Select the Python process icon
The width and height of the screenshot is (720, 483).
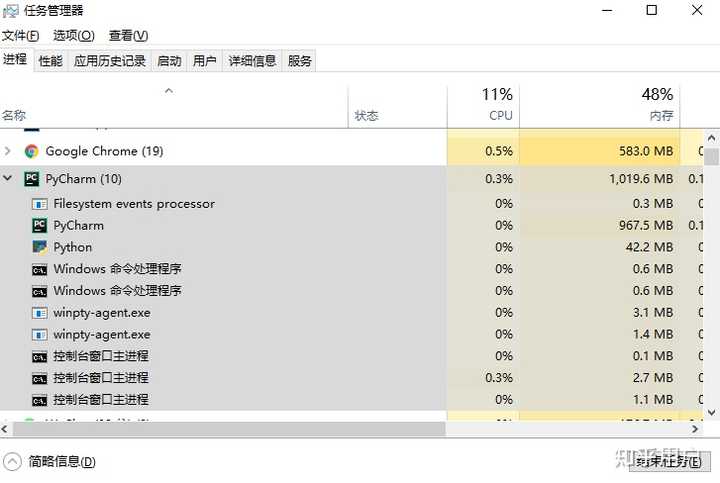(x=40, y=247)
